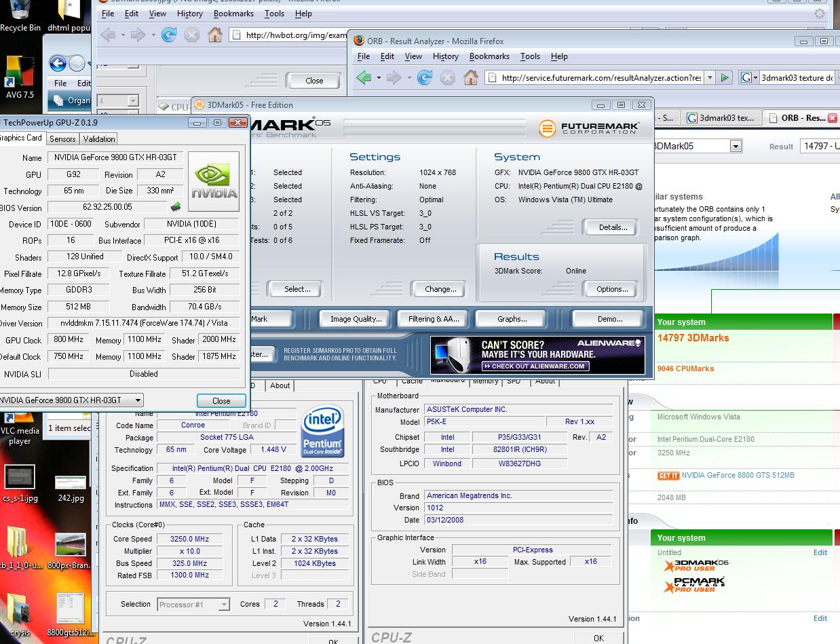Click GET IT badge next to 8800 GTS
This screenshot has height=644, width=840.
668,476
